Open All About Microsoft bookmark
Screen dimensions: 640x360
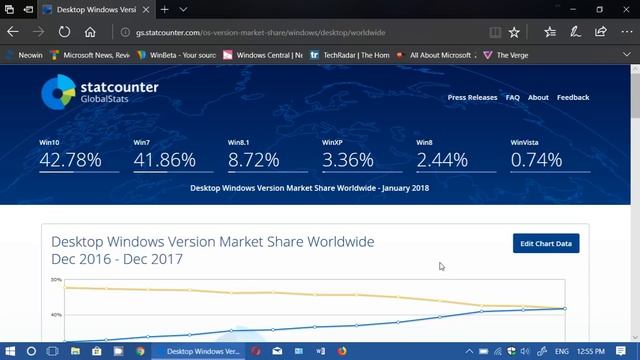point(436,55)
